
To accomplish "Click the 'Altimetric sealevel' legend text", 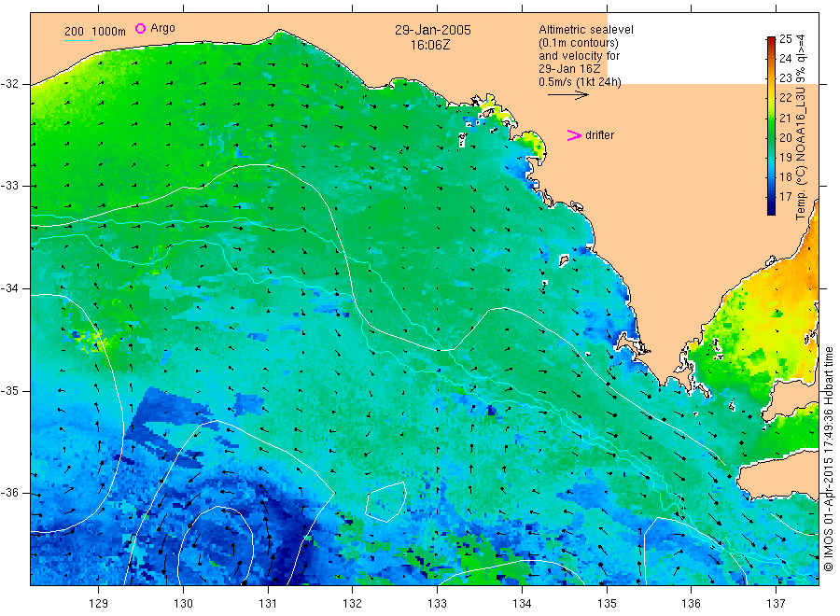I will pyautogui.click(x=585, y=30).
